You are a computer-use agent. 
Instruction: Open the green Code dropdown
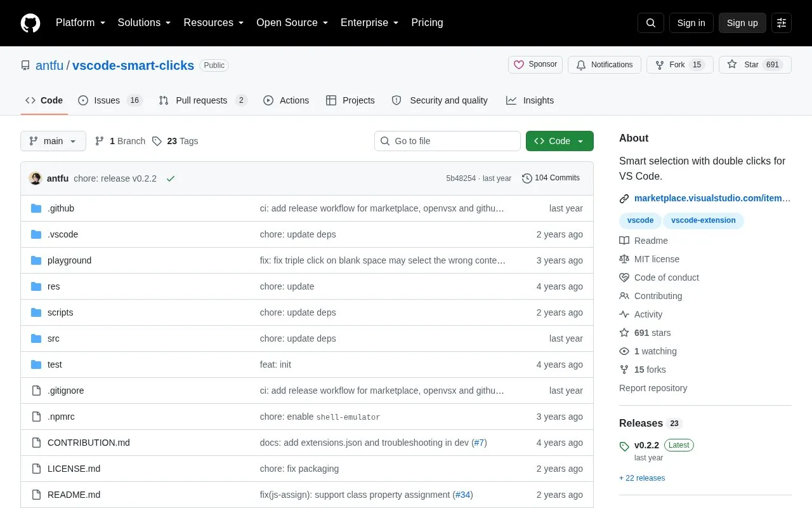click(560, 141)
